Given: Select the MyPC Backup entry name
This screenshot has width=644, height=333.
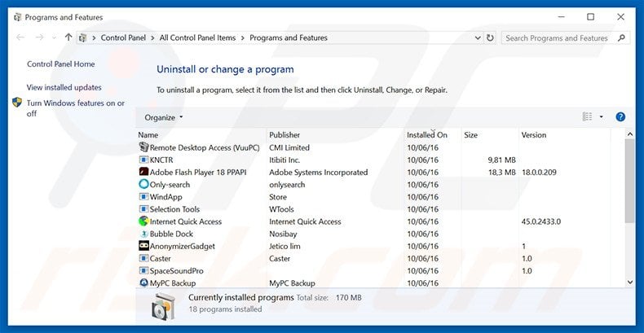Looking at the screenshot, I should (173, 283).
